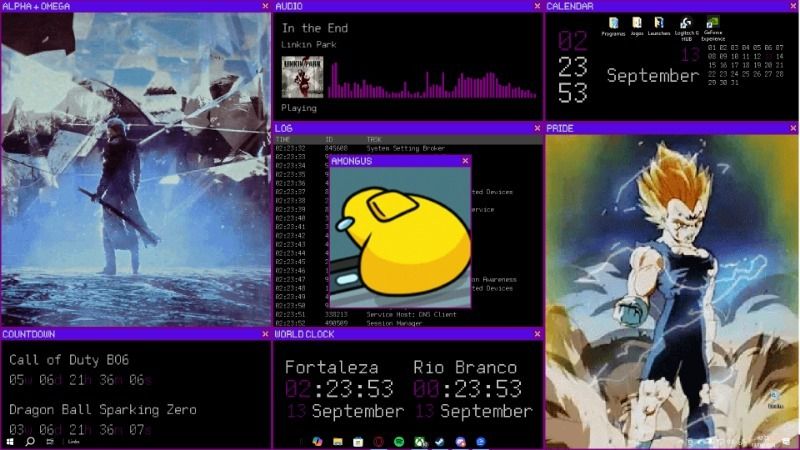Click the Rio Branco city name
800x450 pixels.
point(465,367)
